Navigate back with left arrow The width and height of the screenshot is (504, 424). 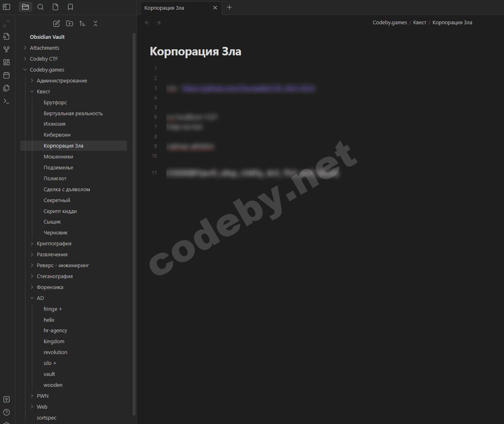[x=147, y=23]
